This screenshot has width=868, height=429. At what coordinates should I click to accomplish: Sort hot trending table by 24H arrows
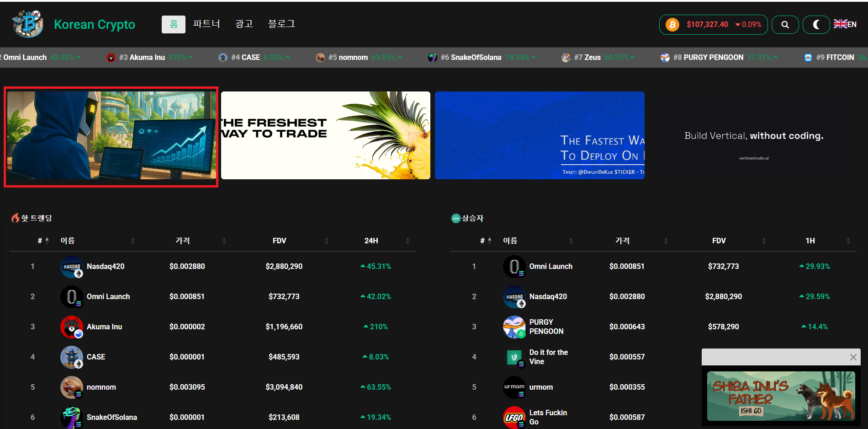(x=408, y=241)
